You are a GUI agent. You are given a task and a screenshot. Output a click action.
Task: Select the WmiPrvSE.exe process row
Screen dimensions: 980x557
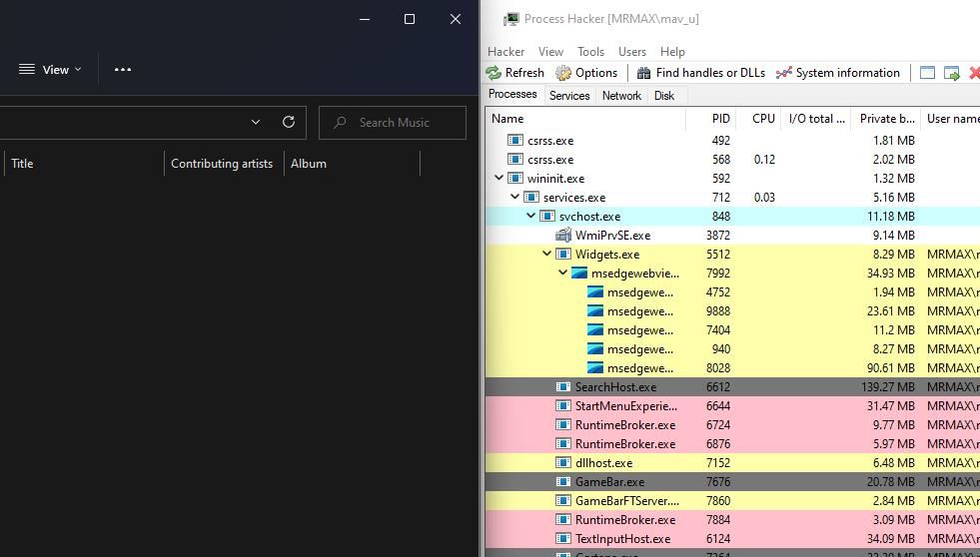732,236
